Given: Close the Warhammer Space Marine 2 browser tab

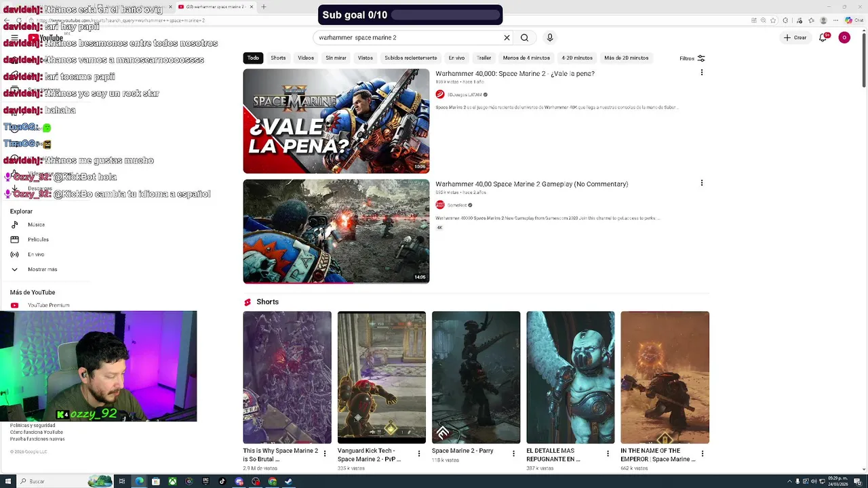Looking at the screenshot, I should tap(252, 7).
